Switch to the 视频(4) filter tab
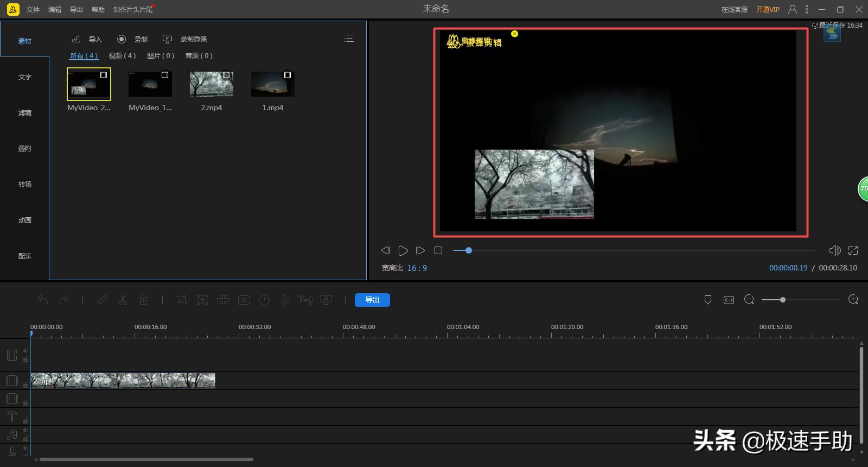 click(x=122, y=56)
